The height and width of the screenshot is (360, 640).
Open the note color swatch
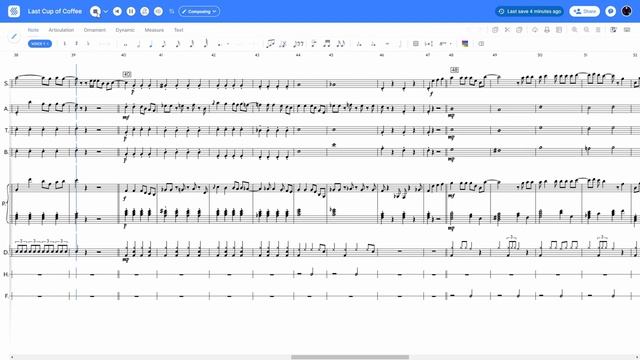pos(465,44)
